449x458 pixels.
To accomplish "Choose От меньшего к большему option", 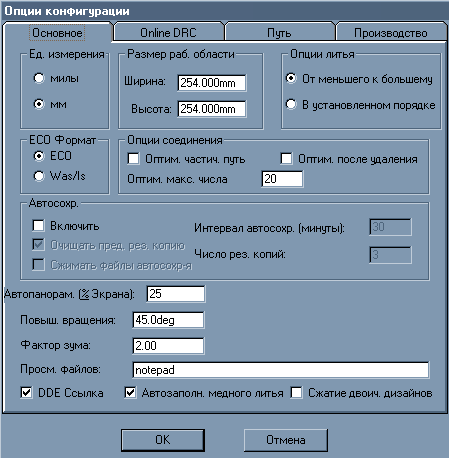I will tap(291, 79).
